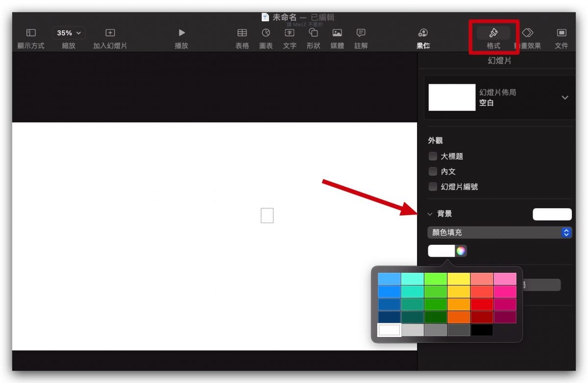
Task: Pick the dark red swatch in the fourth row
Action: 482,317
